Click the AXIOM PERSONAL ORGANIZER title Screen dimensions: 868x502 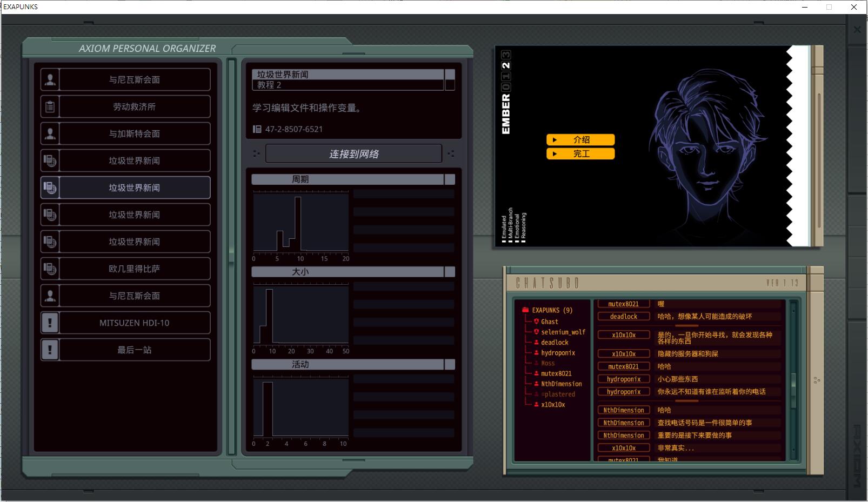(147, 48)
